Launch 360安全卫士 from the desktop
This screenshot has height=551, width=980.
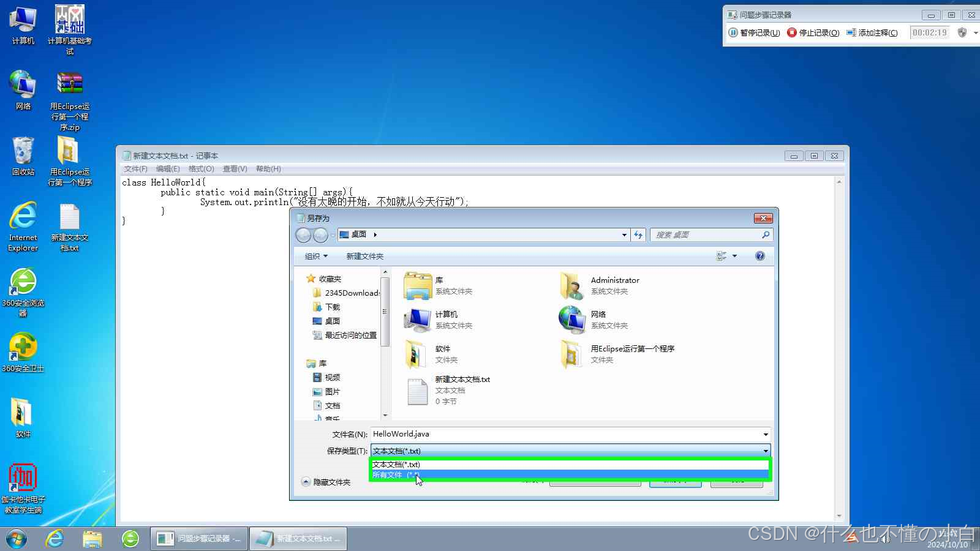(x=23, y=353)
